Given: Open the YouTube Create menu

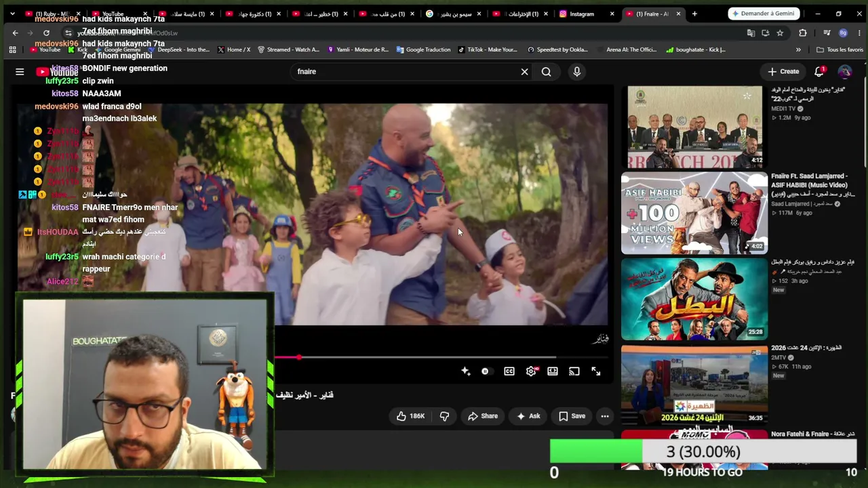Looking at the screenshot, I should (x=784, y=71).
